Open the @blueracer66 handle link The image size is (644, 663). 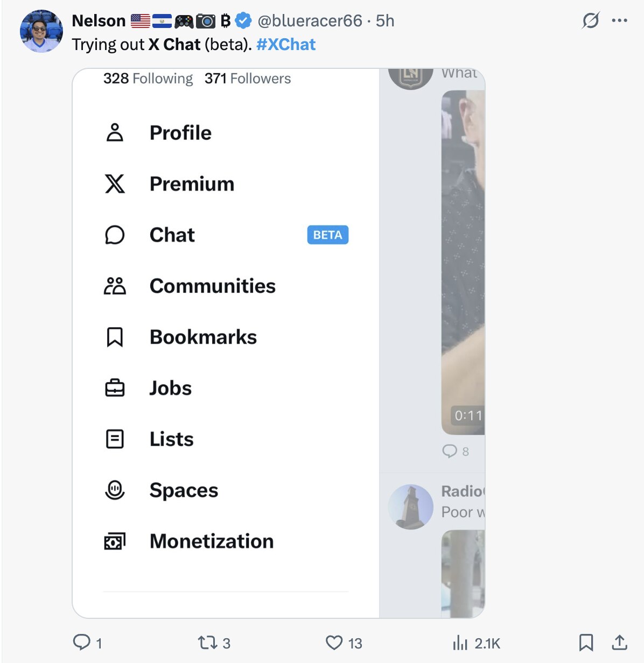tap(310, 20)
